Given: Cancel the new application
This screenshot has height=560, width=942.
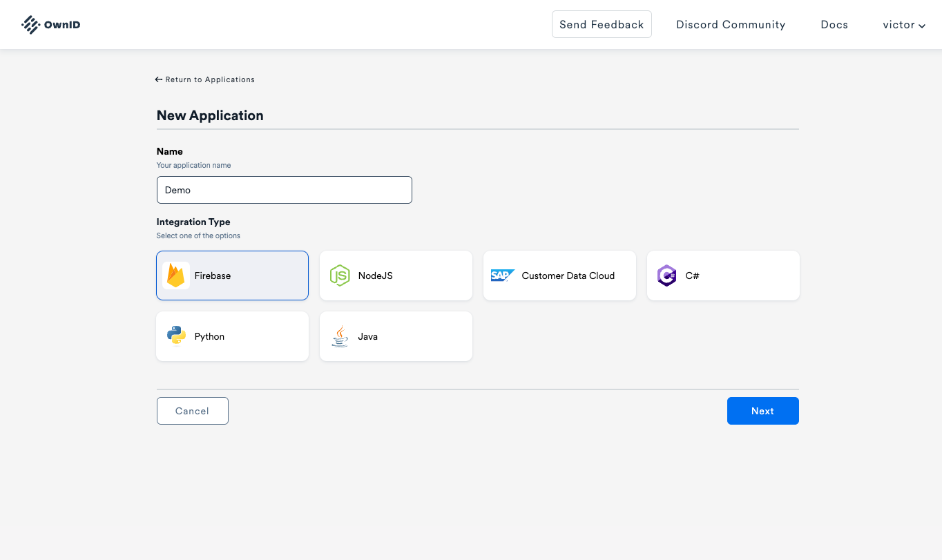Looking at the screenshot, I should (193, 411).
